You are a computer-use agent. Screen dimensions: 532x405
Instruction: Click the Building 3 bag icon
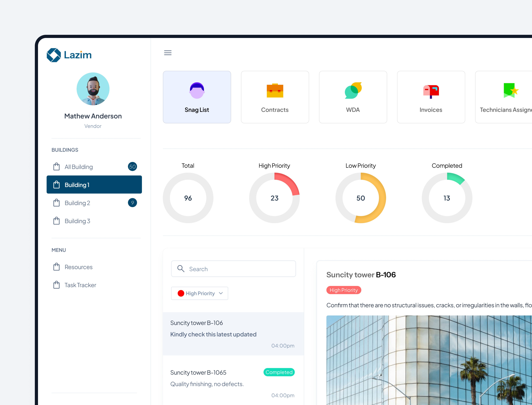click(x=56, y=221)
